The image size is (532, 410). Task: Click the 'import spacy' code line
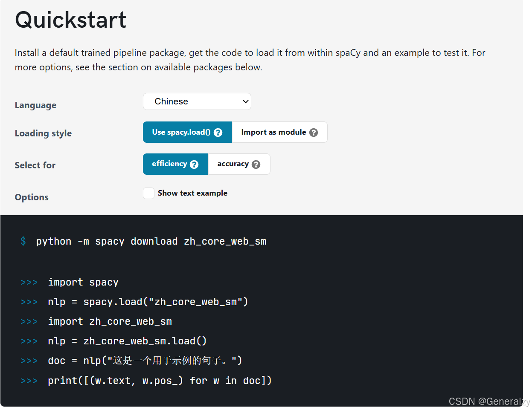[x=83, y=282]
